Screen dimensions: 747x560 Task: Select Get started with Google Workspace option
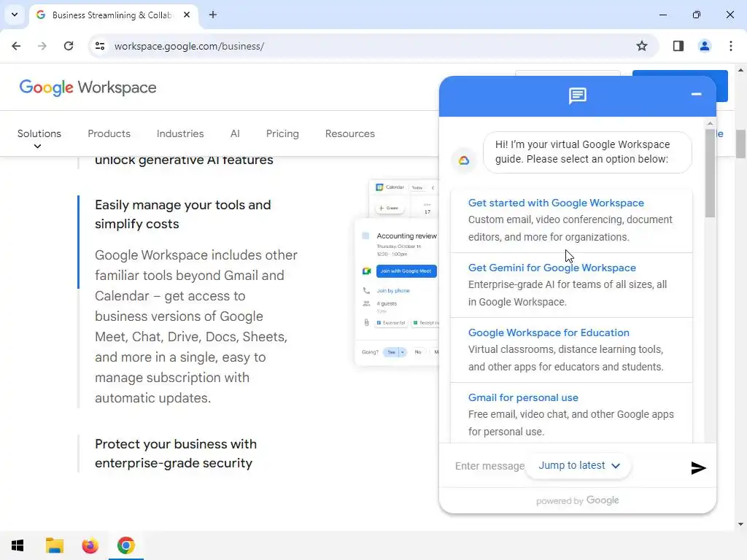(x=571, y=220)
